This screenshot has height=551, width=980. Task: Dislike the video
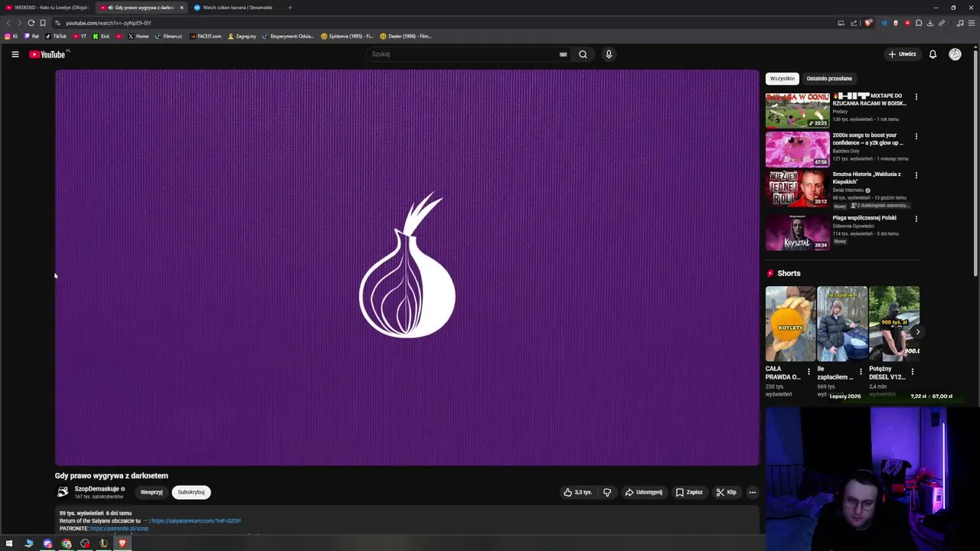pos(607,492)
